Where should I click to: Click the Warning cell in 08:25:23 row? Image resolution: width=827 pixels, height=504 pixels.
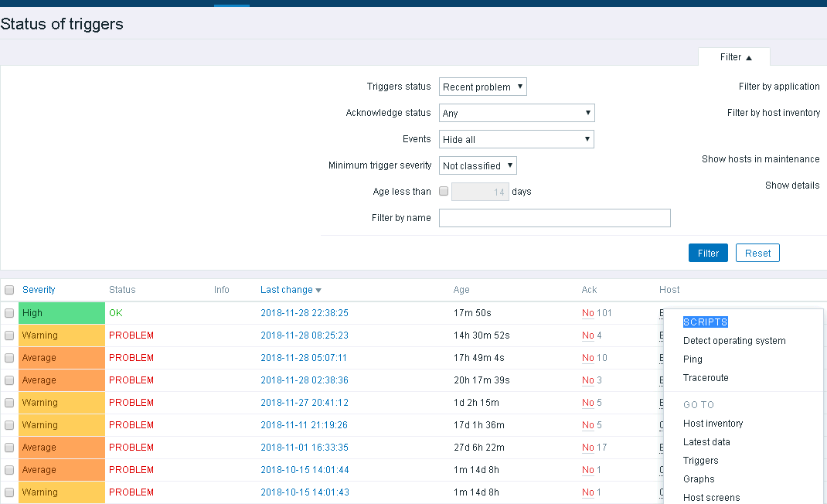62,335
